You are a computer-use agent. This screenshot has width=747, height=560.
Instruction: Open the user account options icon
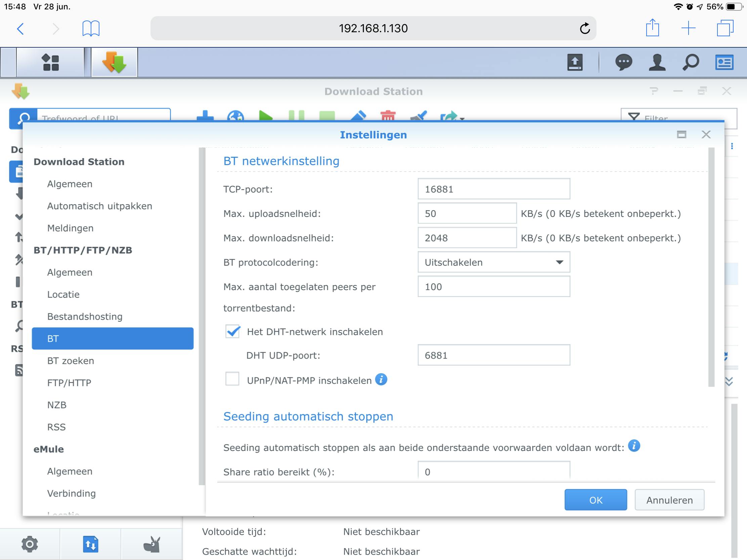coord(657,62)
